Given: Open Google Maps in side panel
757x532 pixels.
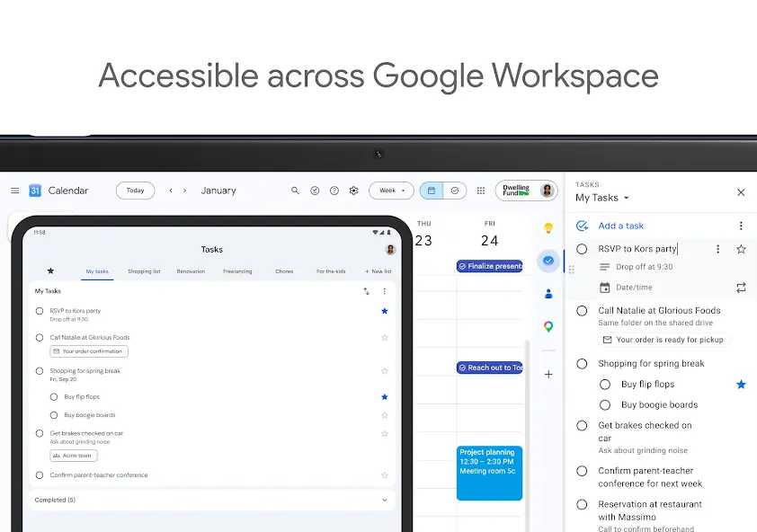Looking at the screenshot, I should [x=548, y=327].
